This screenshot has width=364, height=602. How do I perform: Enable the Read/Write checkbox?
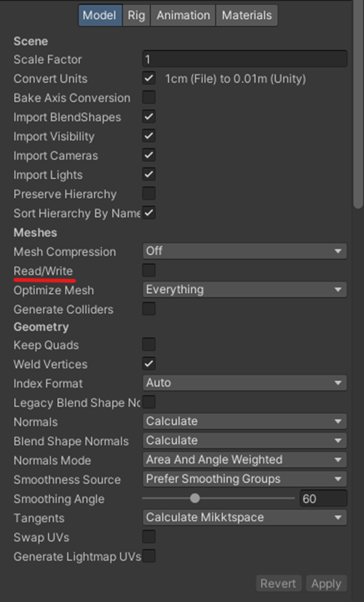point(149,270)
